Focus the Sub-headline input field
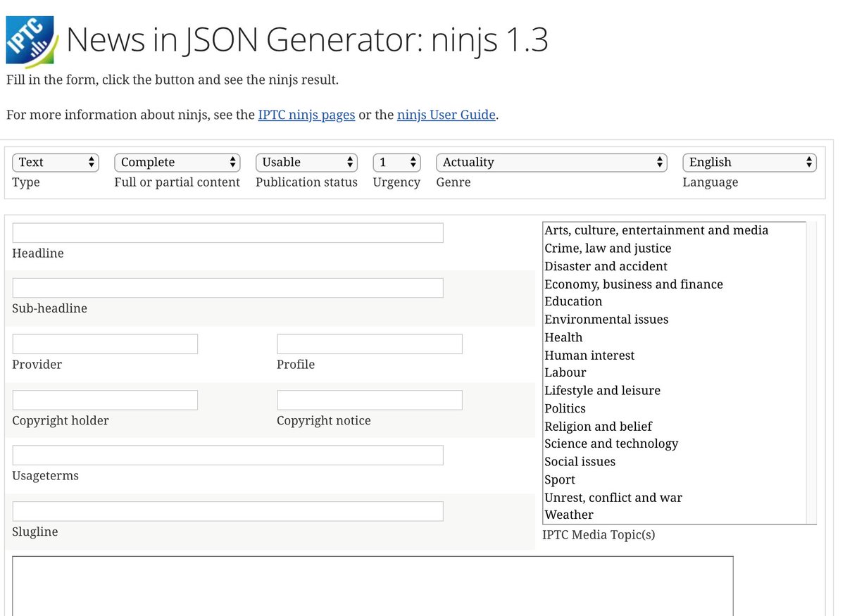The width and height of the screenshot is (845, 616). coord(228,288)
